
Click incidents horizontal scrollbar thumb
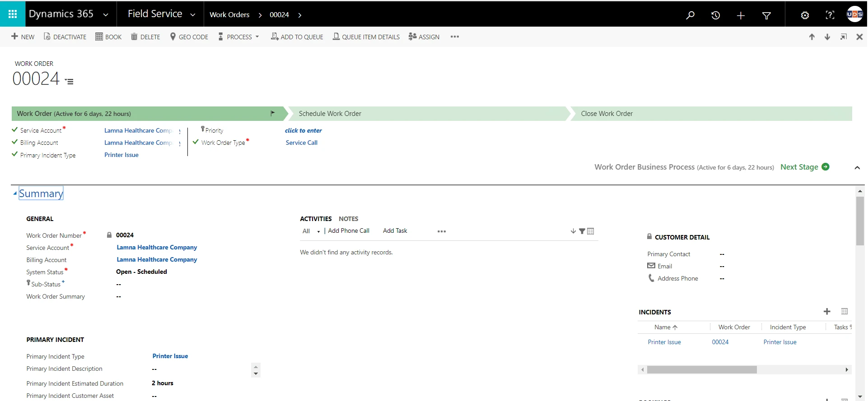tap(702, 369)
